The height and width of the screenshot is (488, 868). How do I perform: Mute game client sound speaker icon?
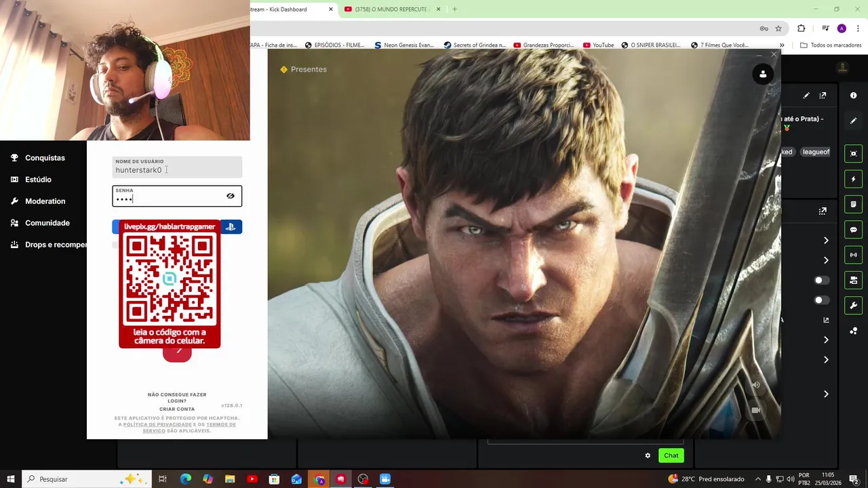point(755,385)
